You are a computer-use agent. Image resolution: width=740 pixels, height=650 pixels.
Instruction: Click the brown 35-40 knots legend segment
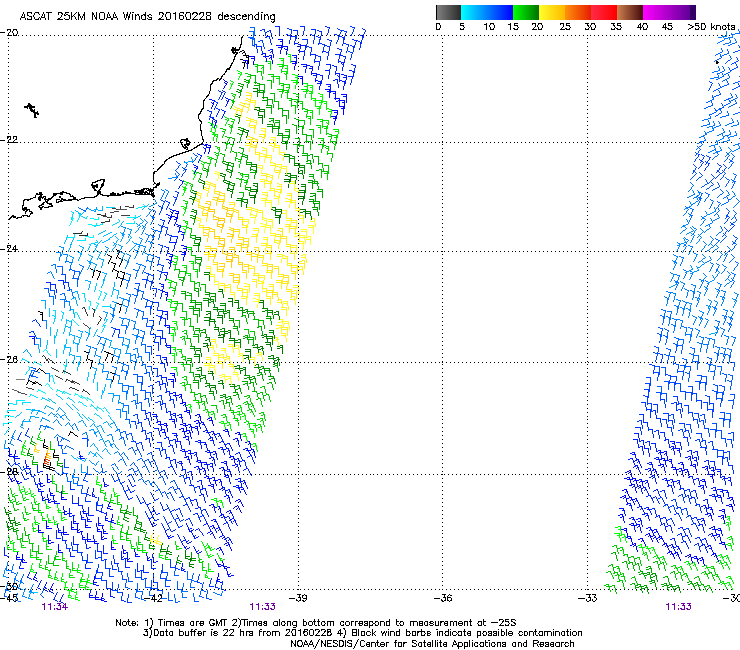click(x=630, y=12)
